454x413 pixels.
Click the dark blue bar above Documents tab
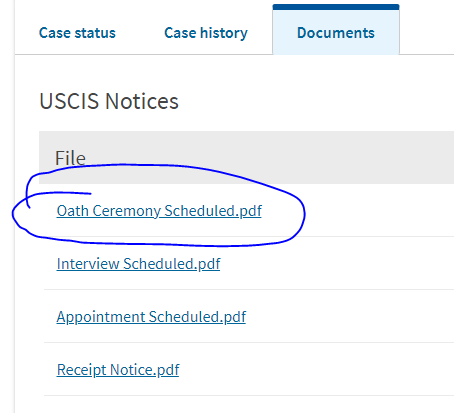point(336,7)
